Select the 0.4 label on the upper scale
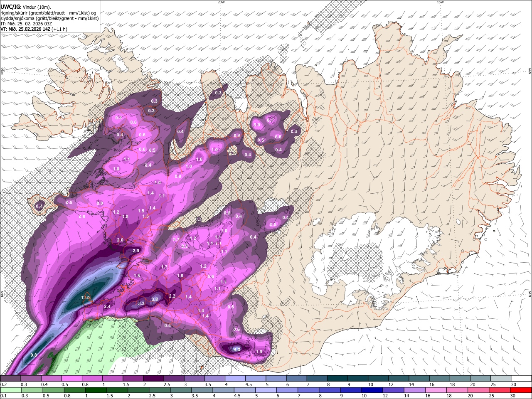The height and width of the screenshot is (399, 532). pos(44,384)
